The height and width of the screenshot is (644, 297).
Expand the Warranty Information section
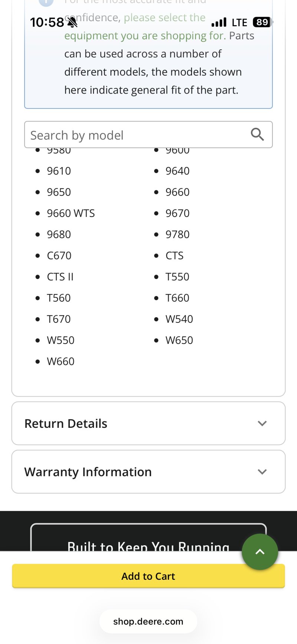click(x=148, y=472)
